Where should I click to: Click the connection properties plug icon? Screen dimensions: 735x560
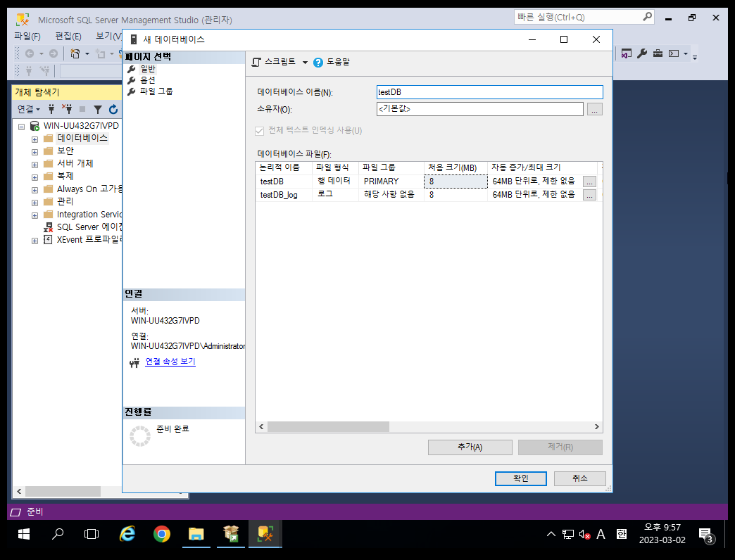click(134, 362)
